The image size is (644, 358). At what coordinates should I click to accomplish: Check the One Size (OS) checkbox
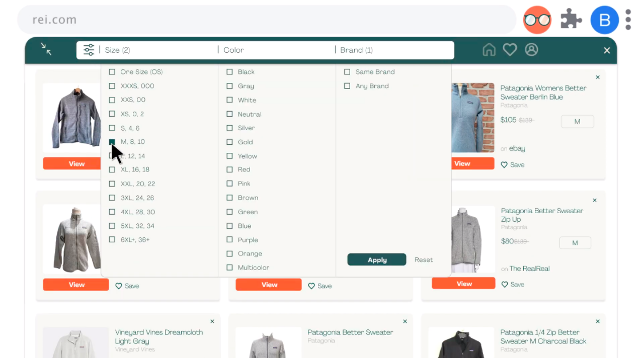(x=112, y=72)
